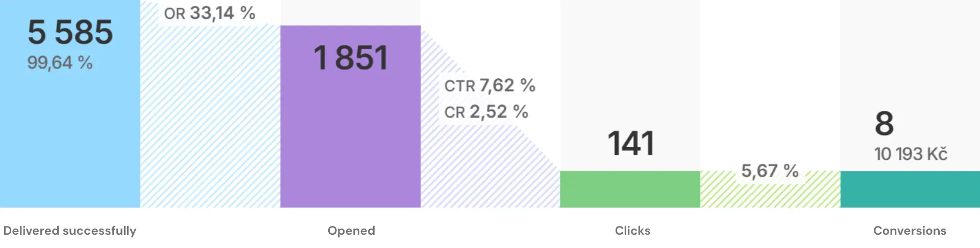The width and height of the screenshot is (980, 248).
Task: Click the Delivered successfully axis label
Action: pyautogui.click(x=70, y=231)
